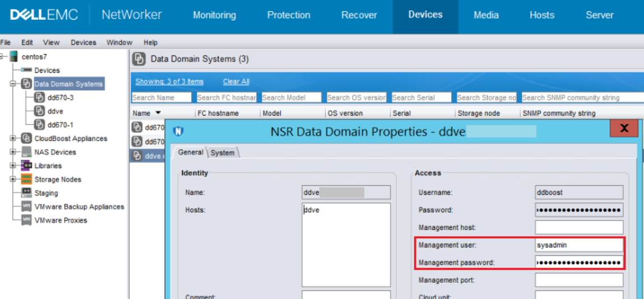Select the General tab in dialog

tap(190, 152)
